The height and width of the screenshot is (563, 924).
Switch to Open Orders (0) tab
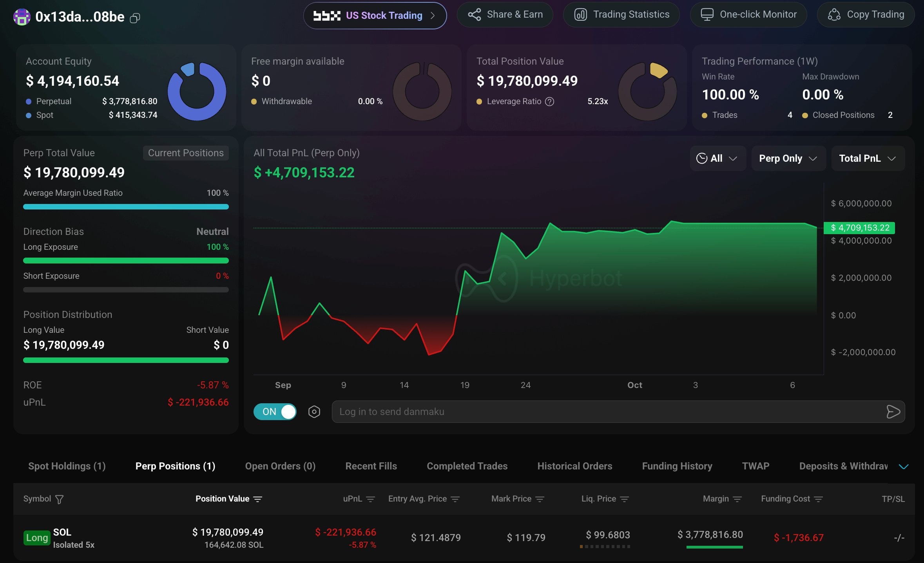point(280,466)
